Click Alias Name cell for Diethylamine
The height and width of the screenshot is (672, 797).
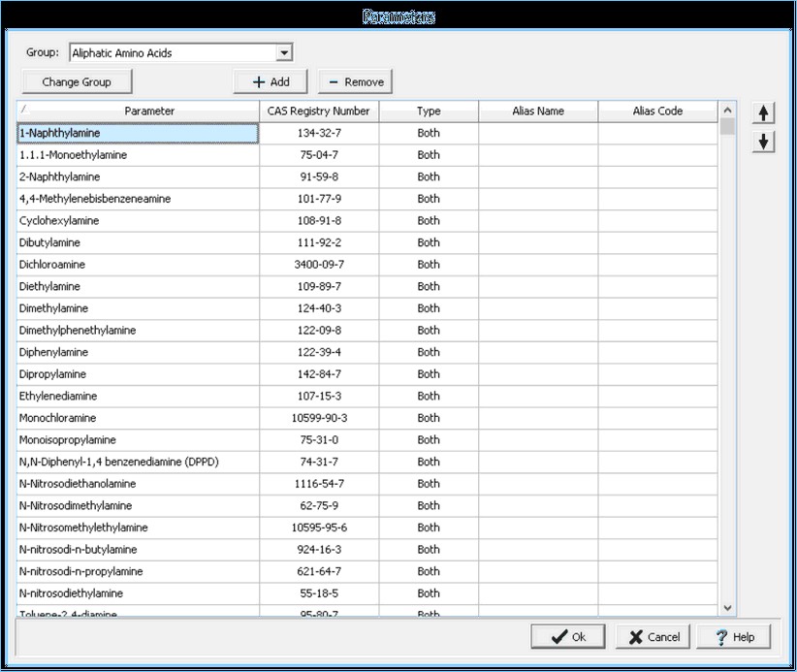tap(538, 287)
